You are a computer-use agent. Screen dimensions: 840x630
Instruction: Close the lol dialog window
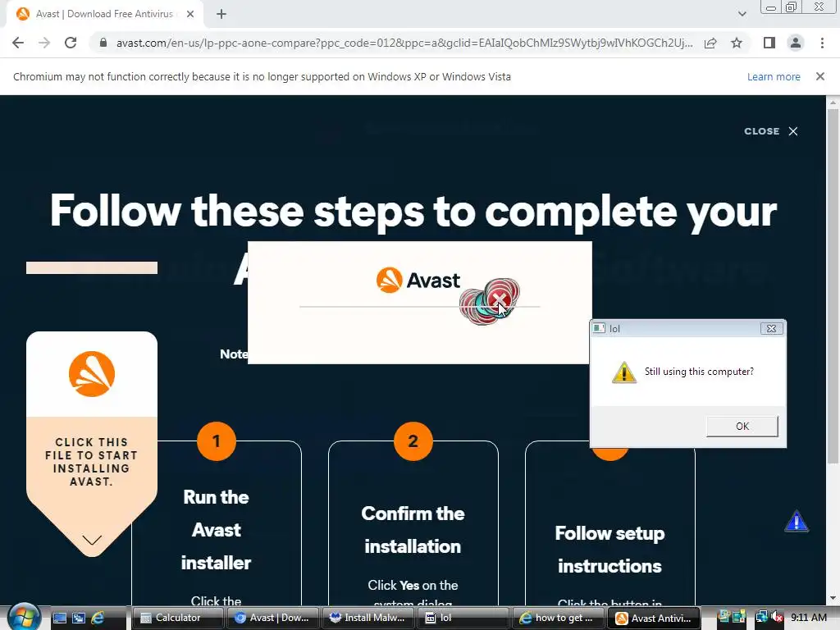[771, 328]
